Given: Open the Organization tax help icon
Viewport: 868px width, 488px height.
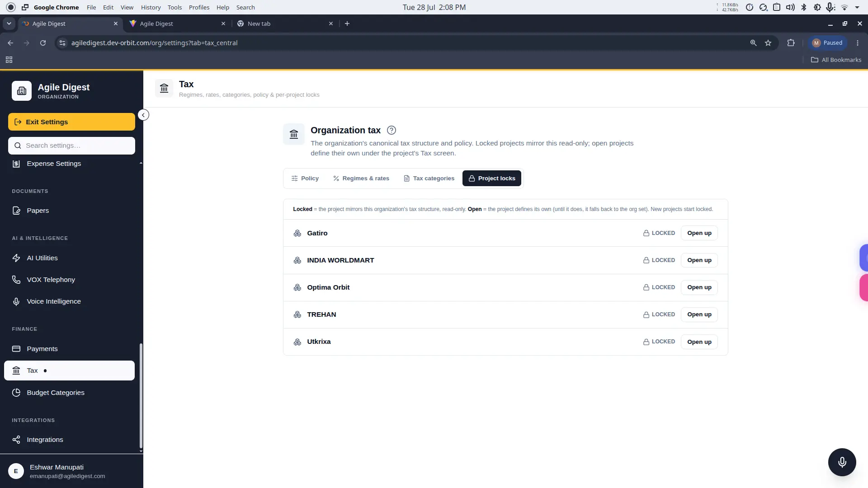Looking at the screenshot, I should [392, 130].
